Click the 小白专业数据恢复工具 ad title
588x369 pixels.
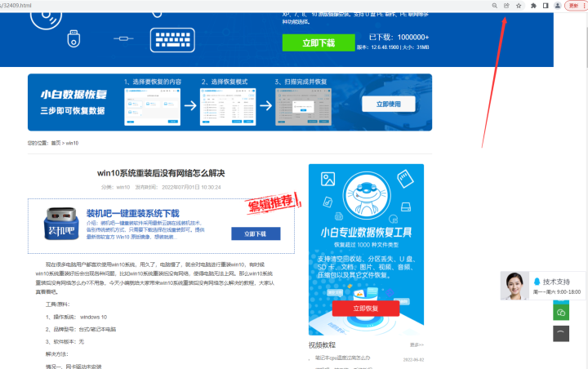367,233
